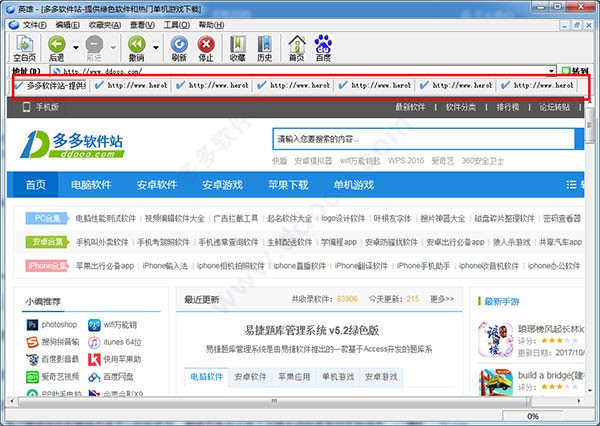The image size is (600, 426).
Task: Open the 文件(F) menu
Action: [x=34, y=25]
